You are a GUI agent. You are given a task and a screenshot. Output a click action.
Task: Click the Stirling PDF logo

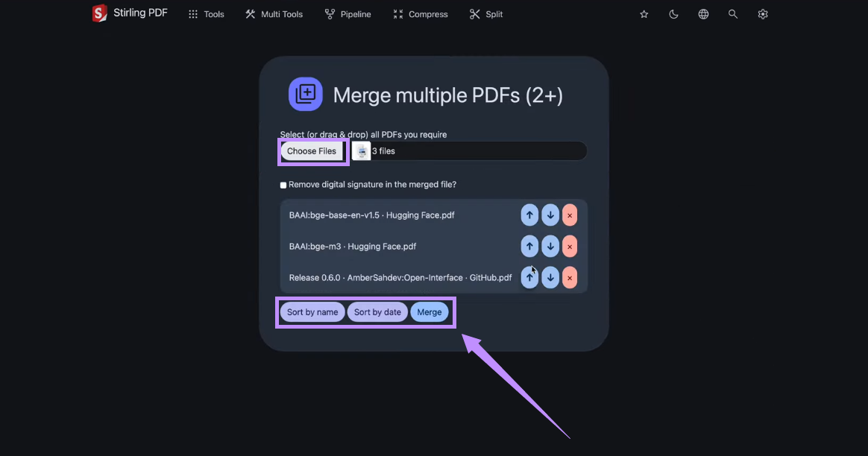[99, 13]
